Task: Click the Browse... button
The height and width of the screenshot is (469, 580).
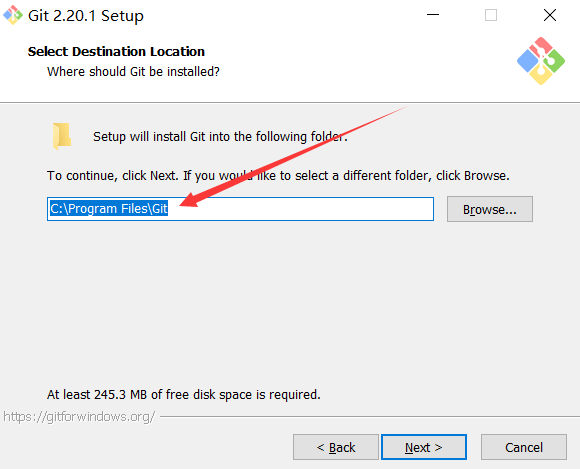Action: pyautogui.click(x=490, y=209)
